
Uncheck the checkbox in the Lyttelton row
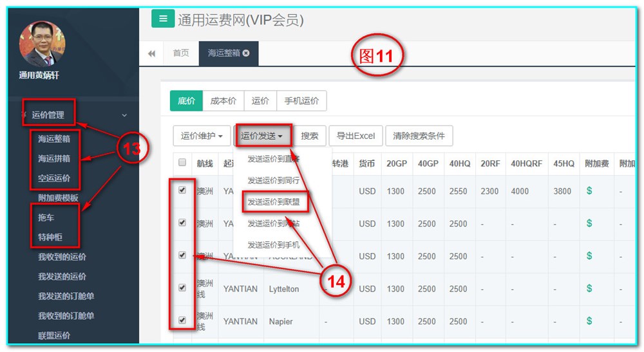coord(182,288)
